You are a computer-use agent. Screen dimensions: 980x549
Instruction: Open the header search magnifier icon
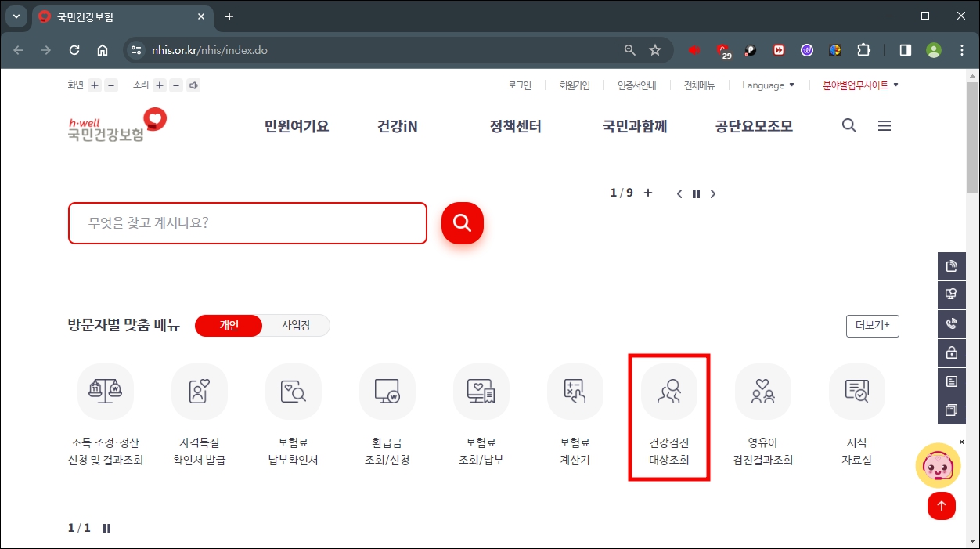tap(849, 125)
